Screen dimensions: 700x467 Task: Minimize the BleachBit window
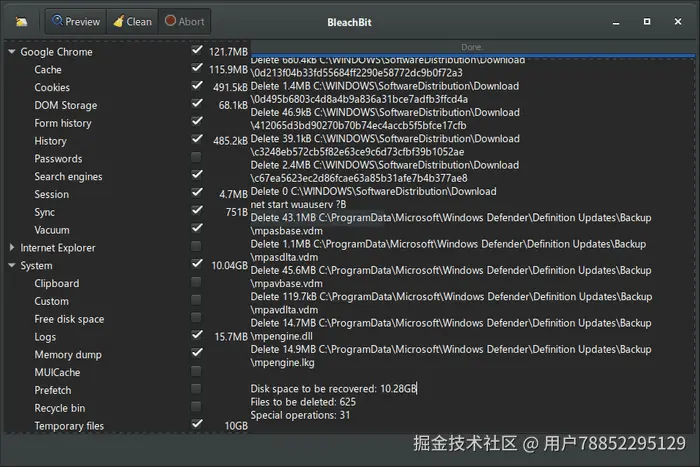coord(616,22)
